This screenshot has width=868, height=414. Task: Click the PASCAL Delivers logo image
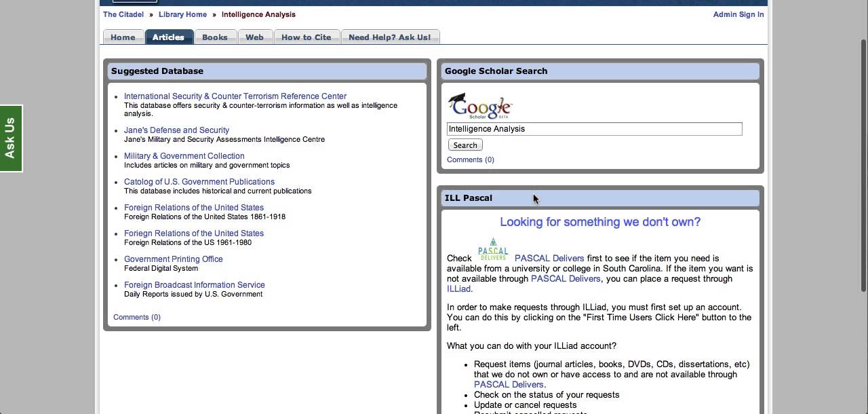[493, 250]
